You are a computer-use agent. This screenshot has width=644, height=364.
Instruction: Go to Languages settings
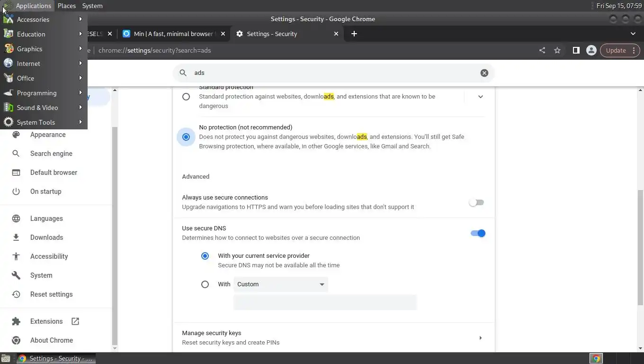pyautogui.click(x=46, y=218)
